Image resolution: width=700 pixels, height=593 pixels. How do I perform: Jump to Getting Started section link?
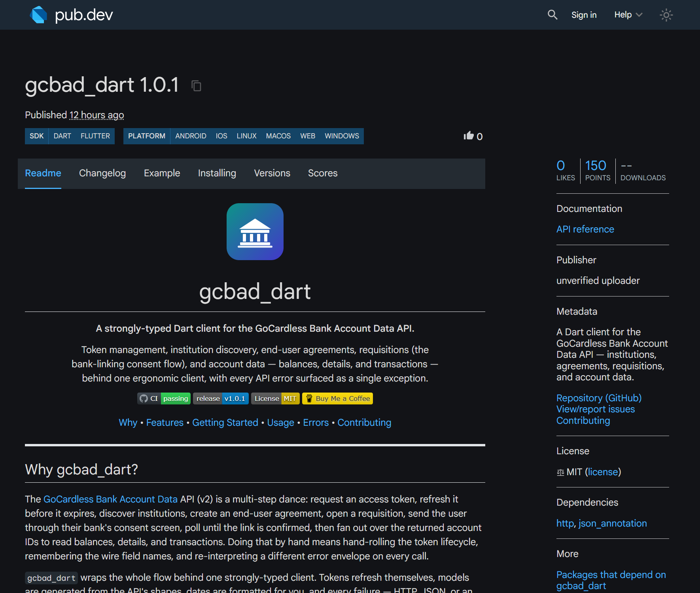pyautogui.click(x=225, y=423)
